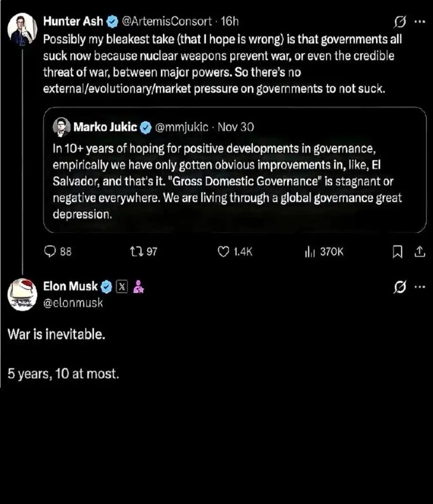Like Hunter Ash's post with the heart icon
The width and height of the screenshot is (433, 504).
pos(224,251)
